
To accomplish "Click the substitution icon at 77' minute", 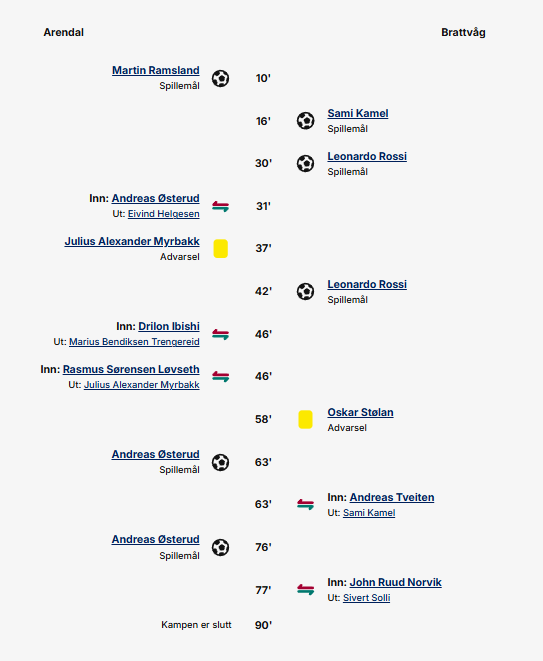I will tap(305, 589).
